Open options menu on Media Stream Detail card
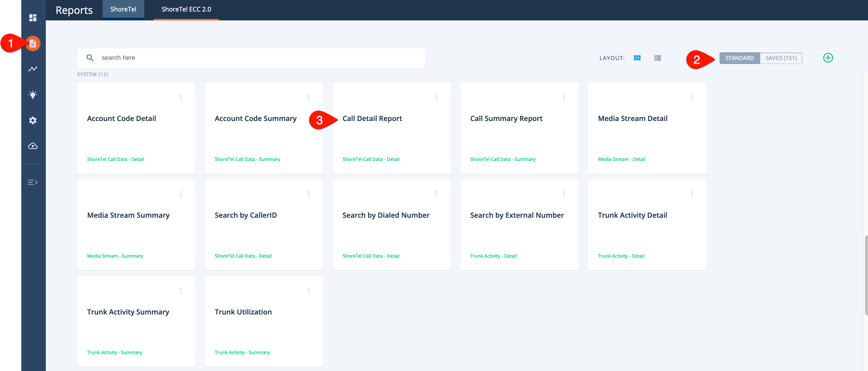The image size is (868, 371). tap(692, 97)
